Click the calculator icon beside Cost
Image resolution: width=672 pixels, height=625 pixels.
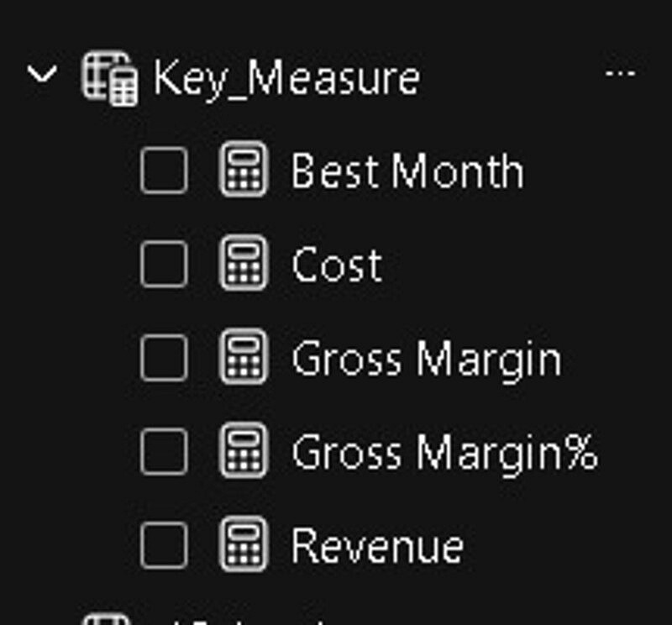pos(244,265)
